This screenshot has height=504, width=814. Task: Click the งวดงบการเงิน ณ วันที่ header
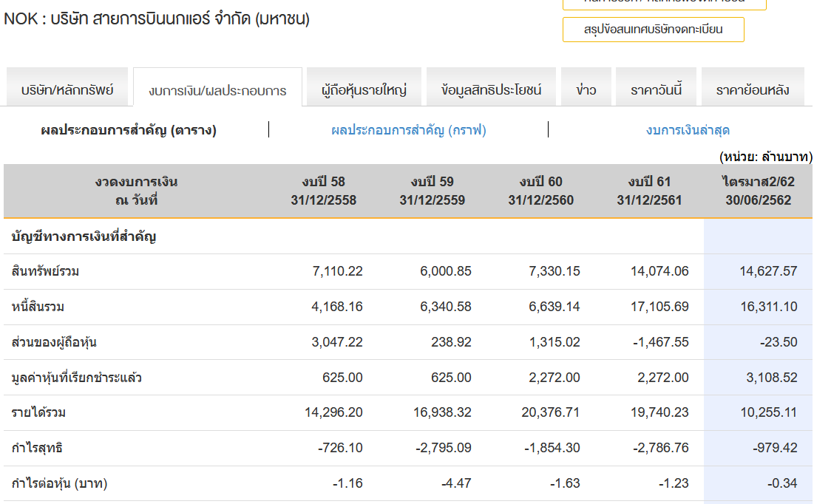point(137,191)
